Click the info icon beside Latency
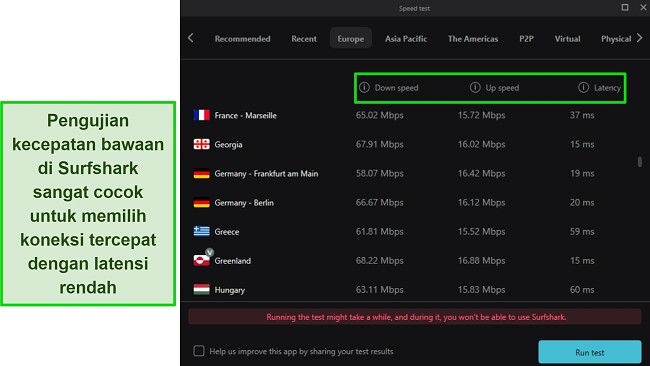The image size is (650, 366). 583,87
